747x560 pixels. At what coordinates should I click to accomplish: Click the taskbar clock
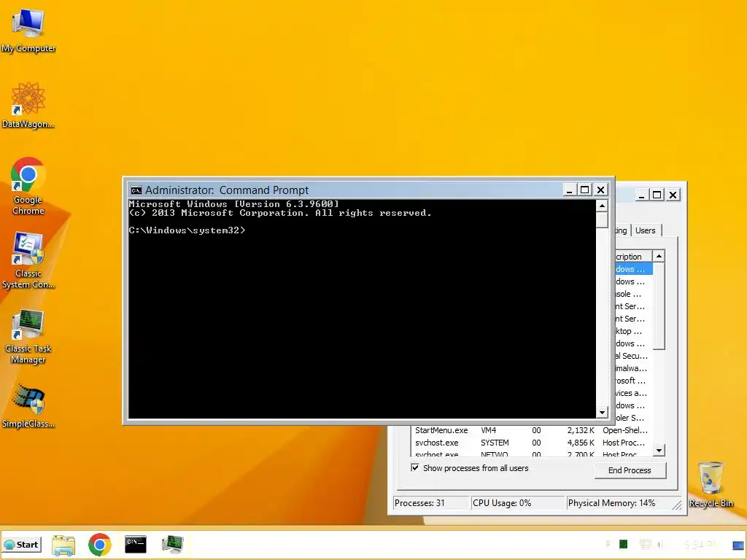click(701, 544)
